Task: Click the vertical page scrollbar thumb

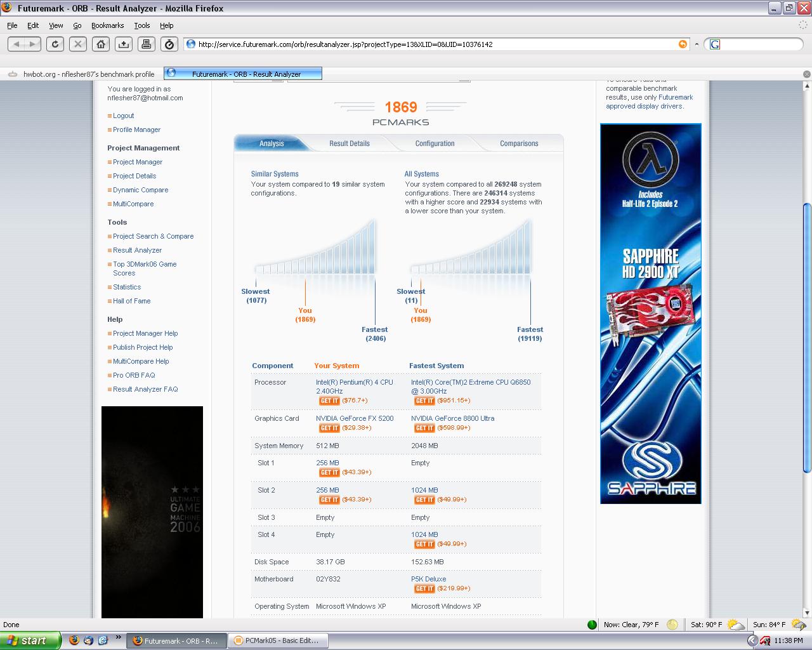Action: (807, 338)
